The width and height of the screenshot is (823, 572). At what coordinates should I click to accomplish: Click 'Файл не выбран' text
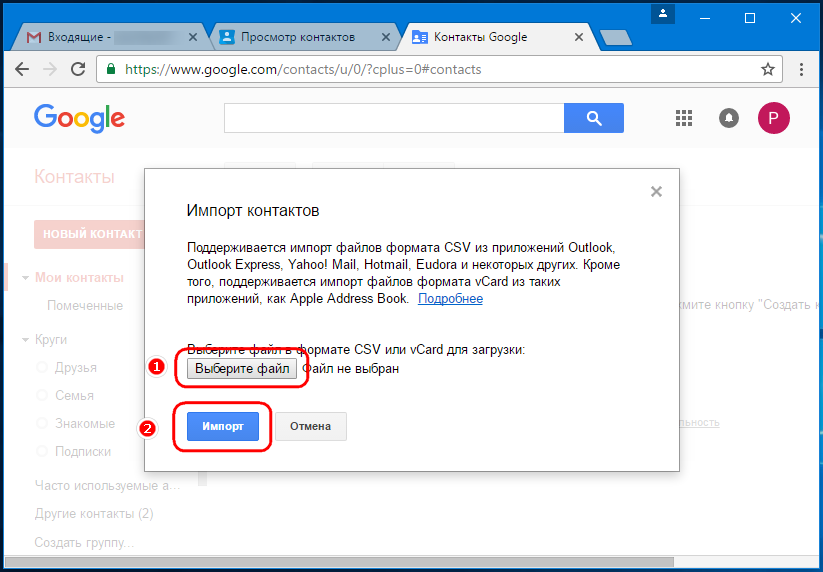click(351, 369)
